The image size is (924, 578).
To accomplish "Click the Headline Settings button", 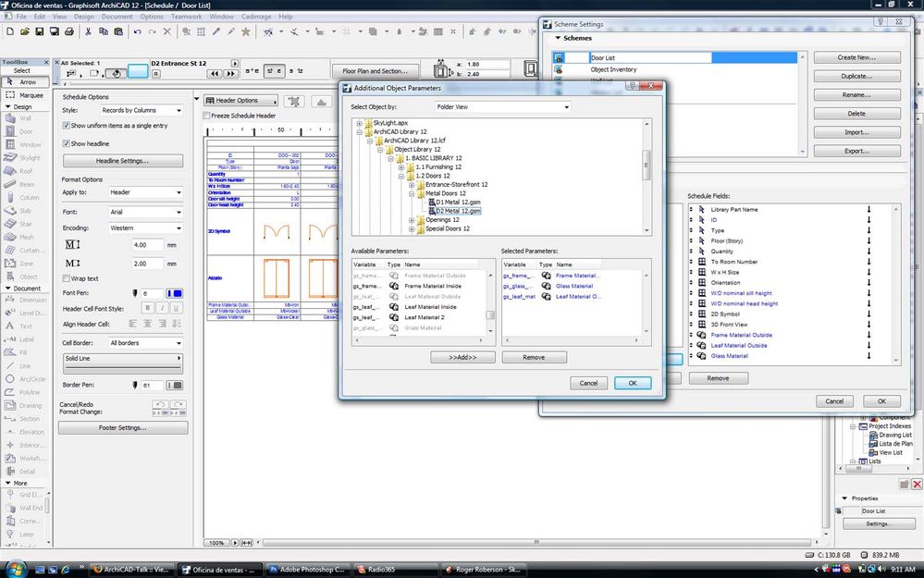I will pyautogui.click(x=122, y=161).
